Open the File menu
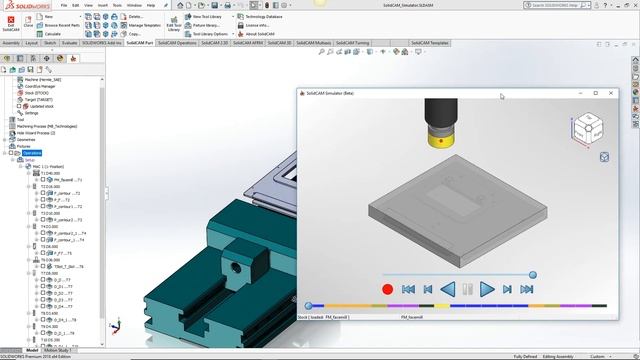 pos(64,5)
